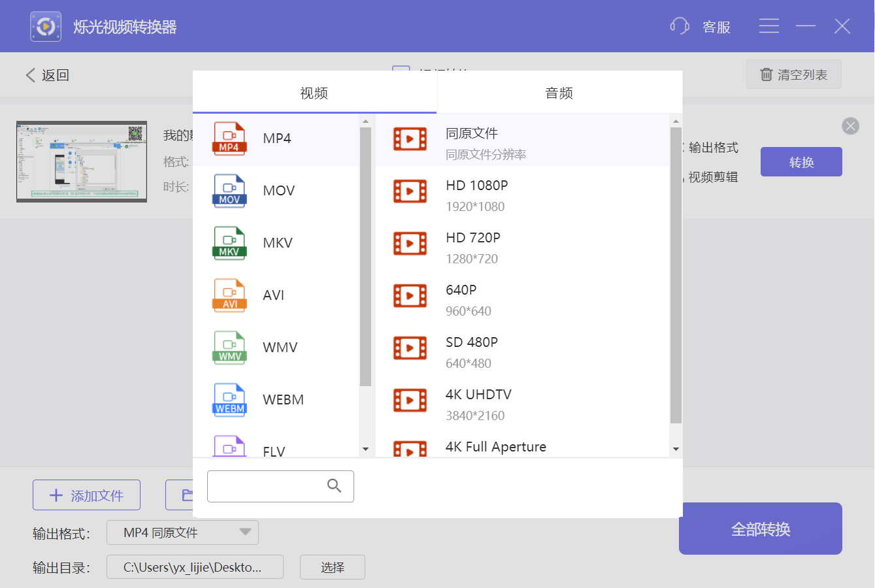The height and width of the screenshot is (588, 875).
Task: Choose the 640P preset
Action: 523,297
